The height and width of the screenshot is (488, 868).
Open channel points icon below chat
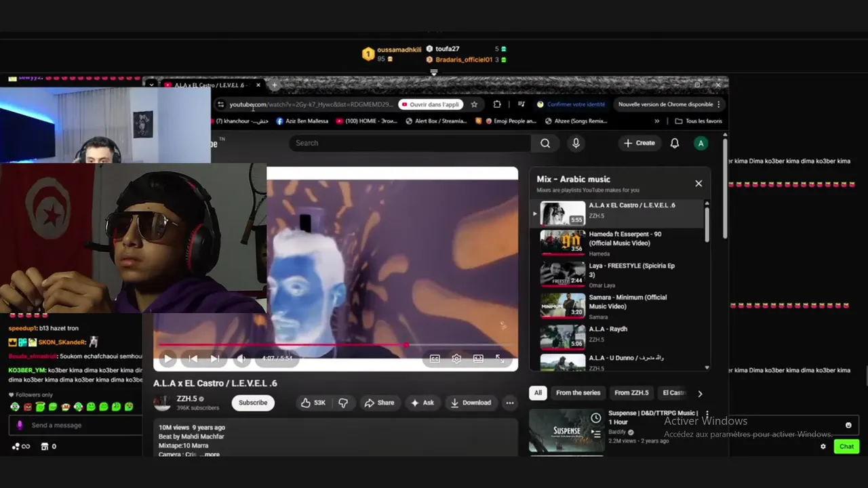(x=21, y=447)
